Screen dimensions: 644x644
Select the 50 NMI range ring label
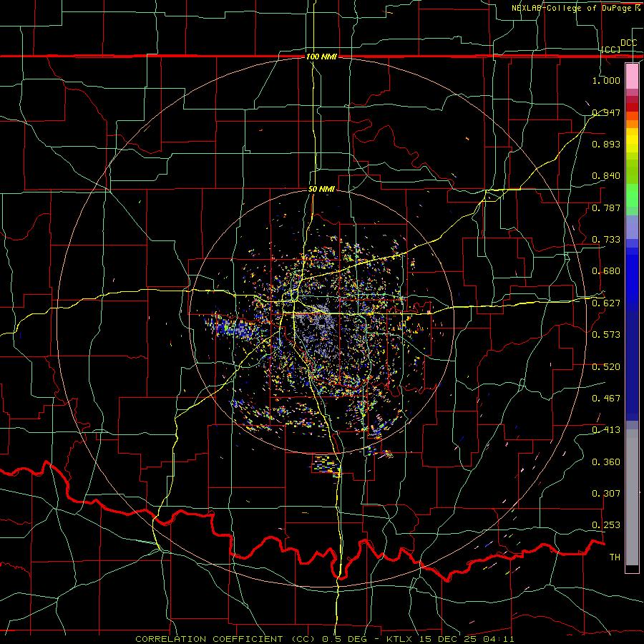321,189
